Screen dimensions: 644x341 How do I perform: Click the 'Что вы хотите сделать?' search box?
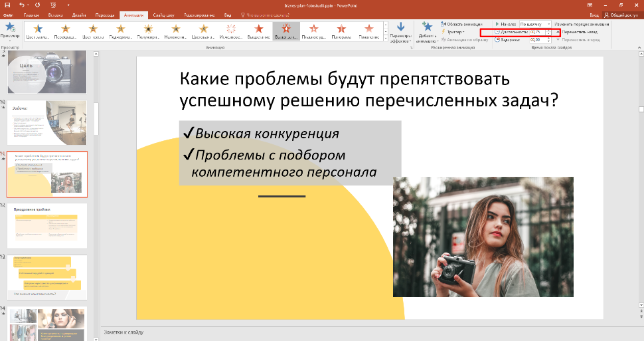(x=266, y=15)
